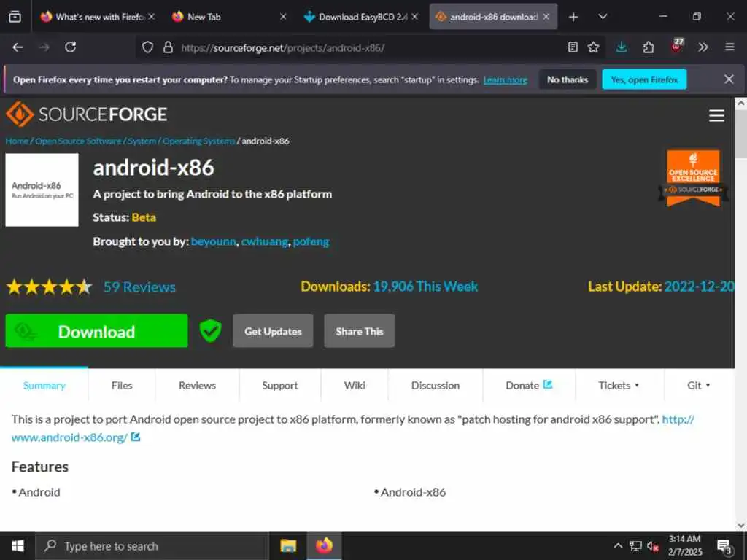
Task: Open the 59 Reviews link
Action: point(139,287)
